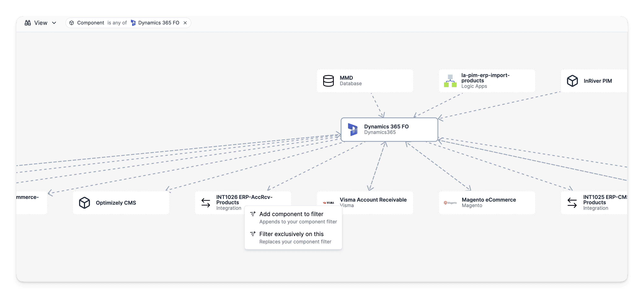Click the MMD database icon

pyautogui.click(x=328, y=81)
